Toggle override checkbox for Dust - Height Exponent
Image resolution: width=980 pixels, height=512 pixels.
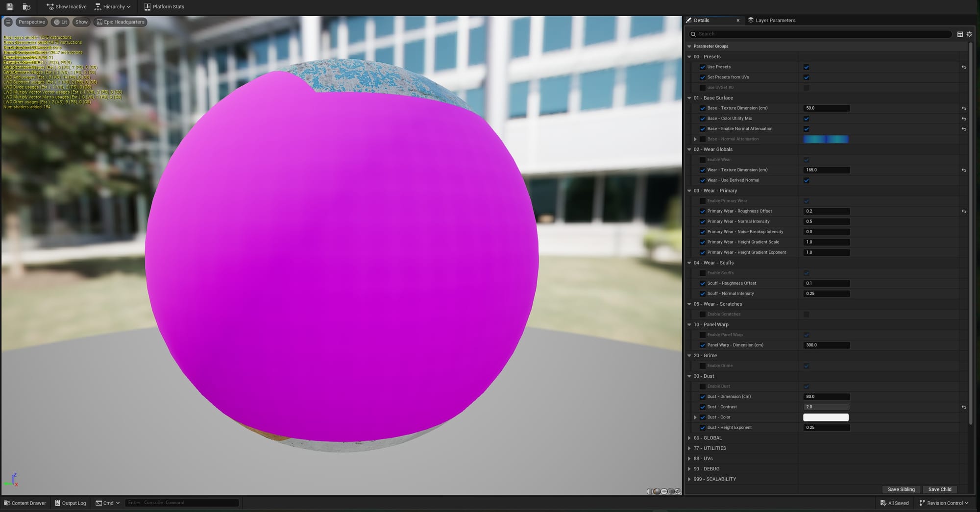703,428
